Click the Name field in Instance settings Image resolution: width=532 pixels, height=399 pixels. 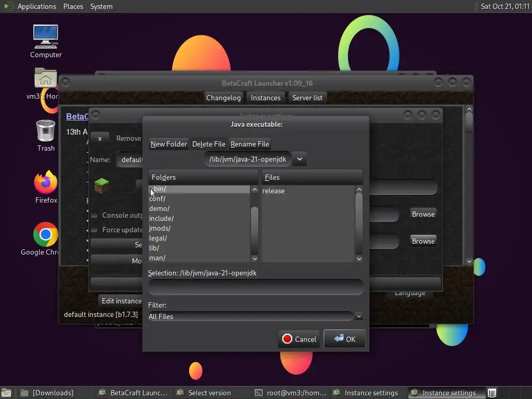coord(130,159)
